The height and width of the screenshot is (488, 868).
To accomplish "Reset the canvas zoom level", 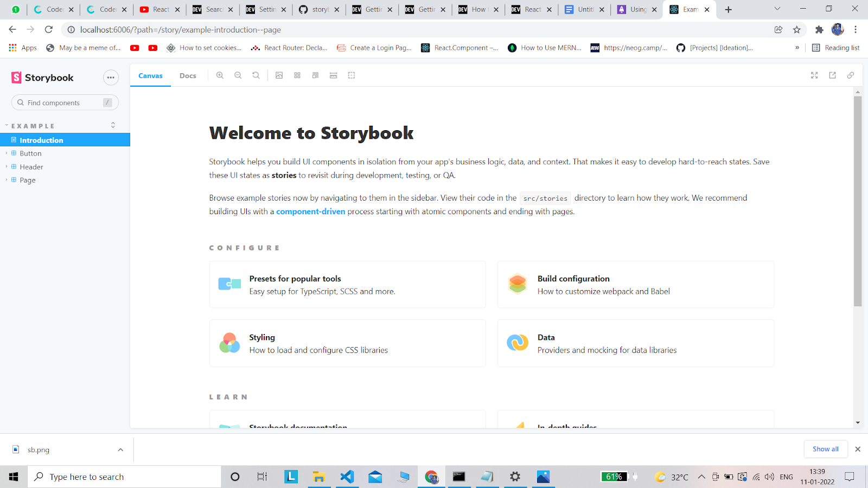I will [256, 75].
